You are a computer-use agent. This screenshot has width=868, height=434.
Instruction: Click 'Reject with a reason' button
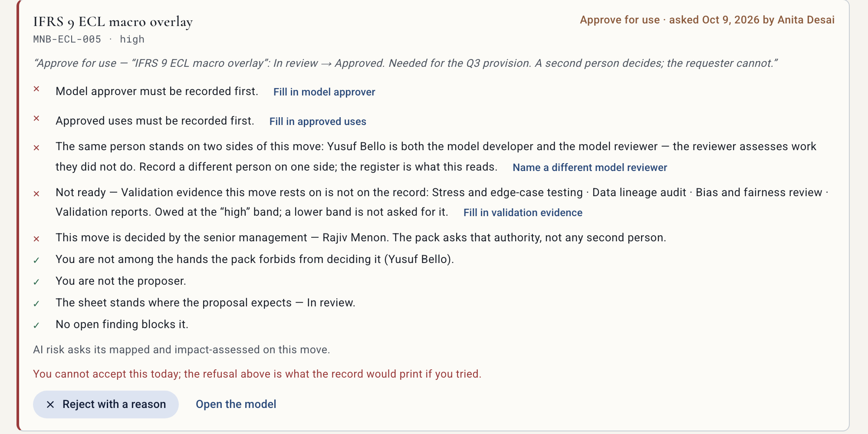[106, 404]
